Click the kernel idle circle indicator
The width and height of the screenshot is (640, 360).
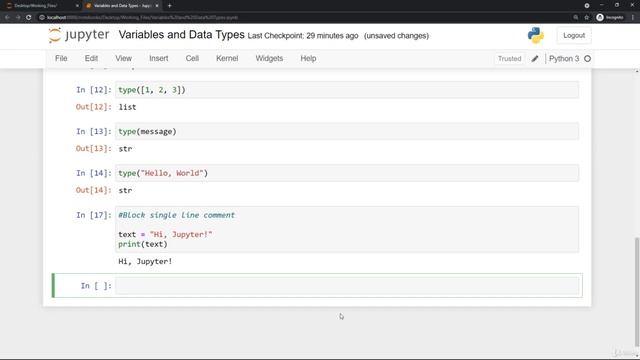click(x=587, y=59)
